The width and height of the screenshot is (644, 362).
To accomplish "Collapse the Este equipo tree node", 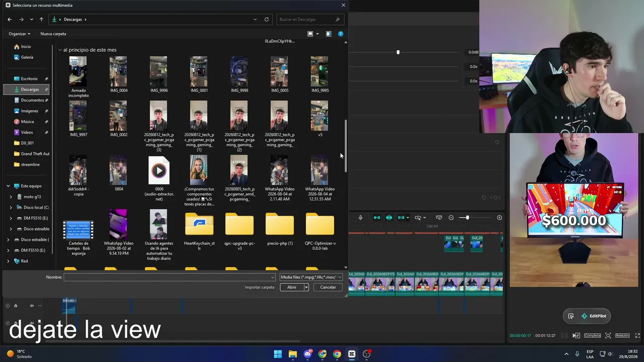I will tap(8, 186).
